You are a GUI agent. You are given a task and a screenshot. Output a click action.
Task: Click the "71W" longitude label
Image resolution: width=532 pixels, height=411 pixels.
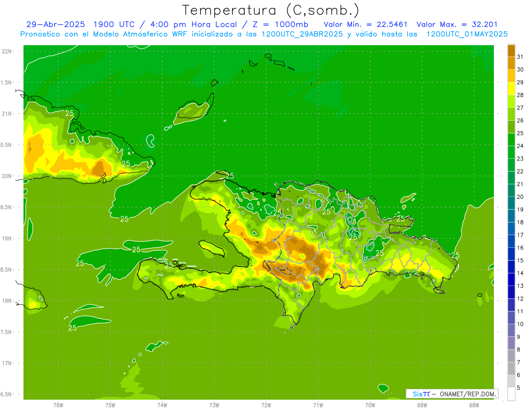tap(318, 405)
